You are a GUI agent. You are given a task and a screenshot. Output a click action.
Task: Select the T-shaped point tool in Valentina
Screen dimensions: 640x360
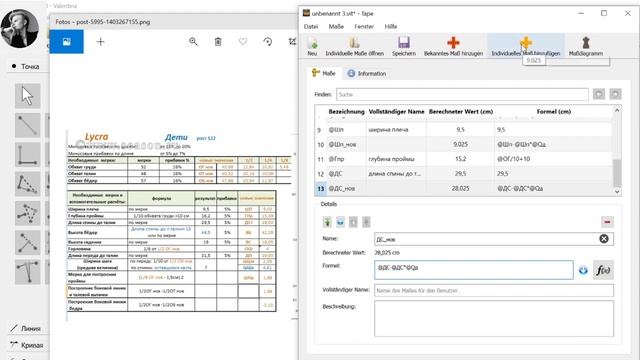pos(27,272)
